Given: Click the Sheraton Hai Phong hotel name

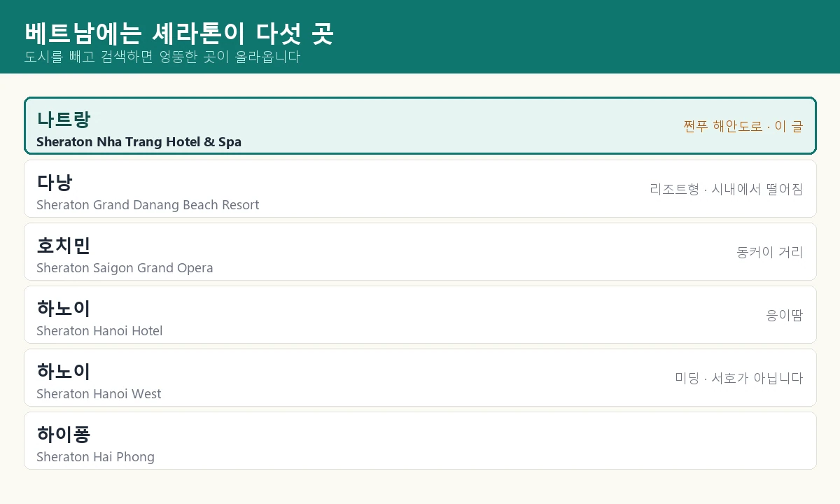Looking at the screenshot, I should tap(95, 457).
